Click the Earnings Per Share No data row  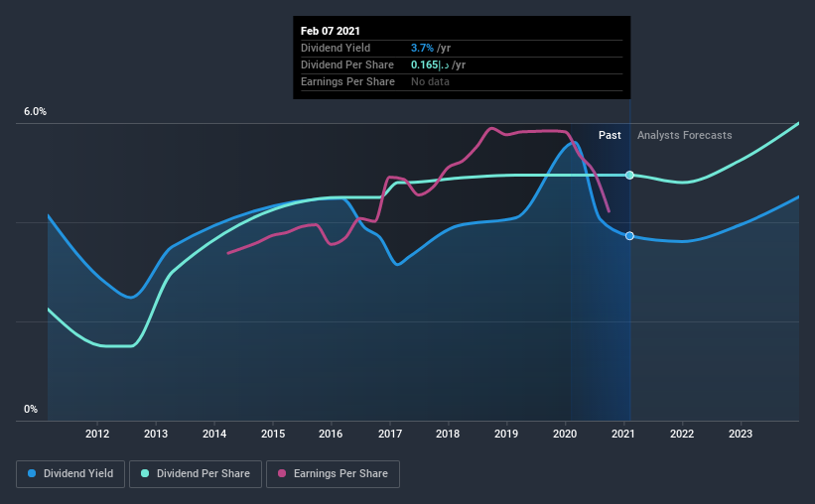pos(462,82)
